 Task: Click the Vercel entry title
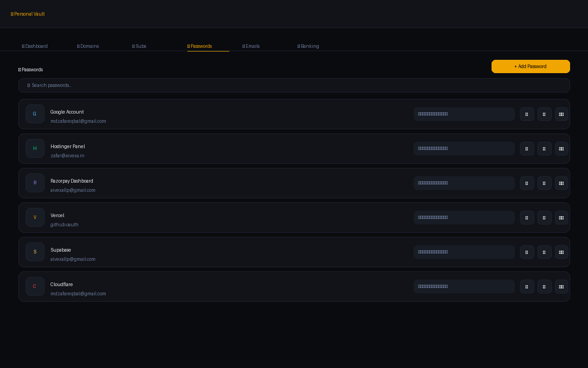pos(57,215)
